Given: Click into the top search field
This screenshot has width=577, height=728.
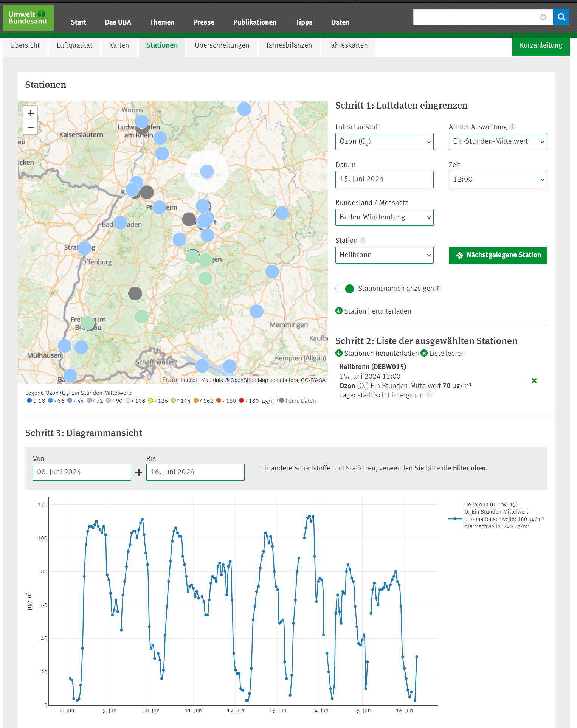Looking at the screenshot, I should [x=483, y=17].
